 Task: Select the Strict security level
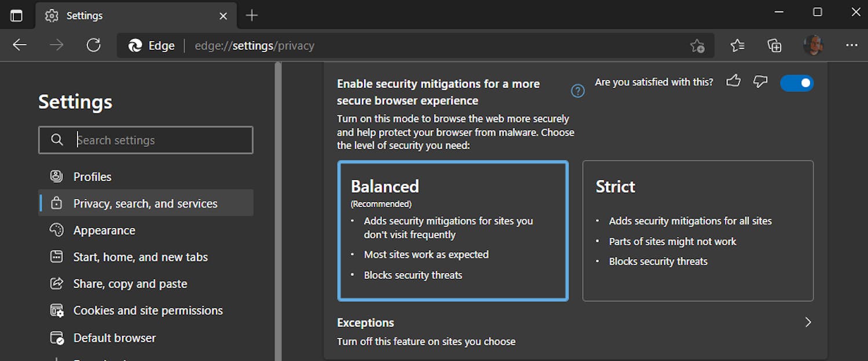[698, 230]
